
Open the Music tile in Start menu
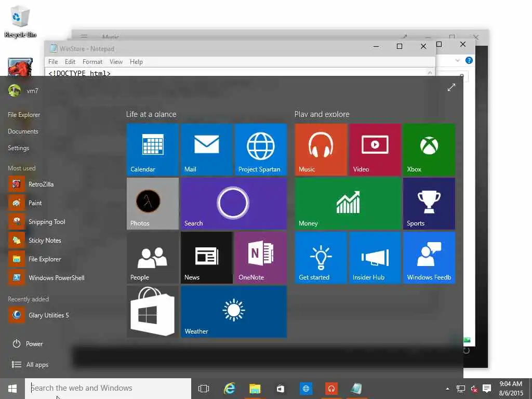(x=321, y=149)
